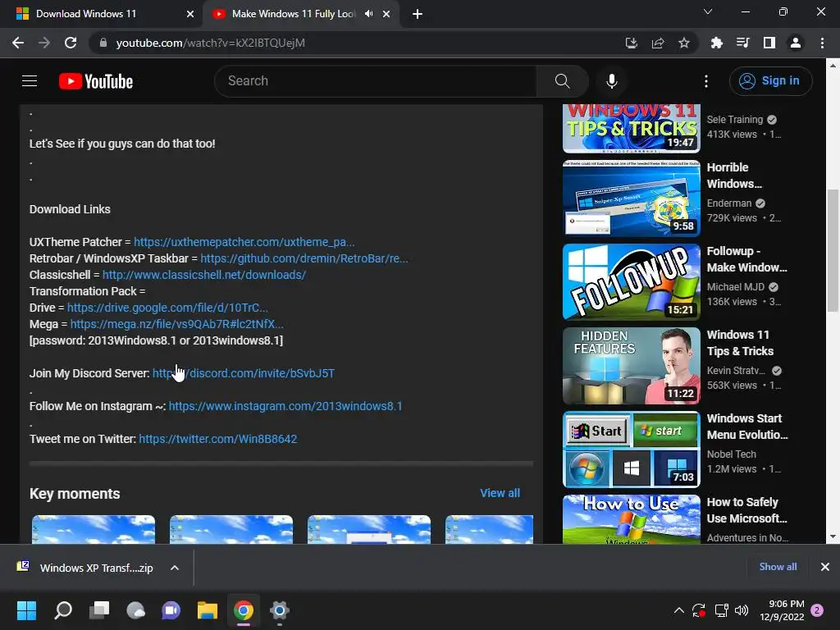Click the search magnifier button on YouTube
The width and height of the screenshot is (840, 630).
click(562, 81)
